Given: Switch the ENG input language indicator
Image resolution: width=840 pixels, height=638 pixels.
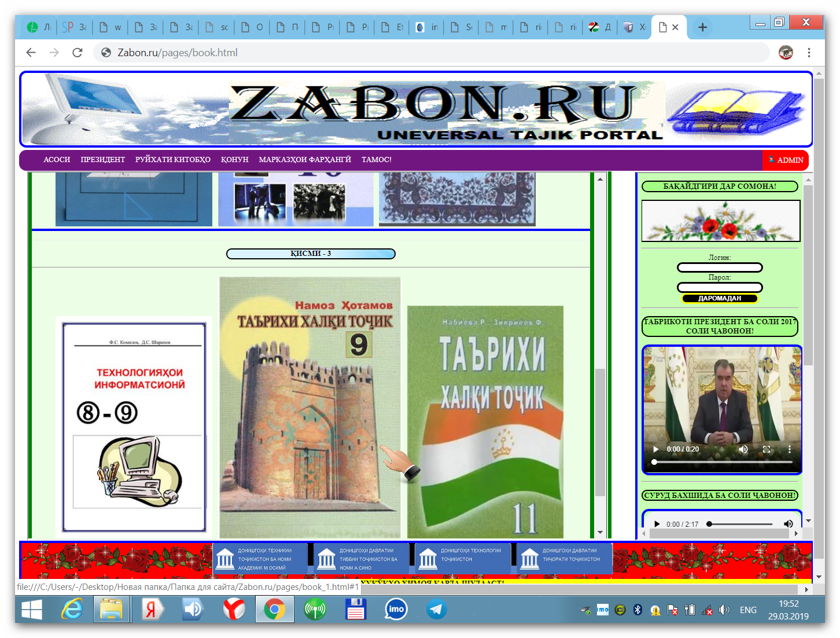Looking at the screenshot, I should click(x=748, y=610).
